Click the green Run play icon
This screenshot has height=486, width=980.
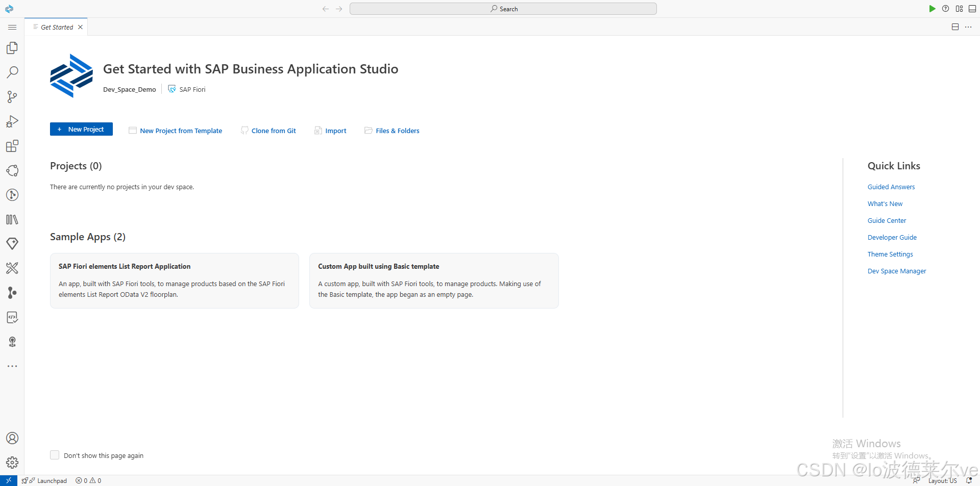coord(932,9)
